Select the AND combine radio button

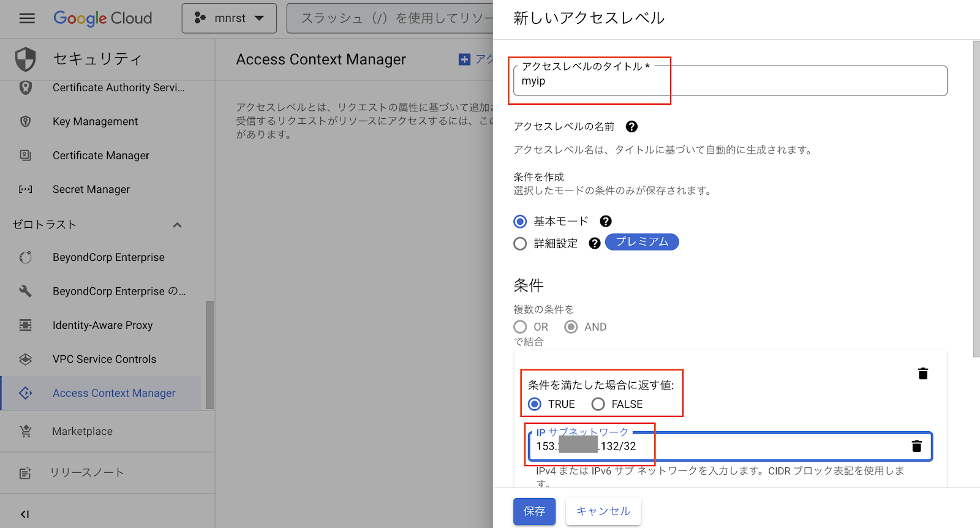tap(571, 327)
